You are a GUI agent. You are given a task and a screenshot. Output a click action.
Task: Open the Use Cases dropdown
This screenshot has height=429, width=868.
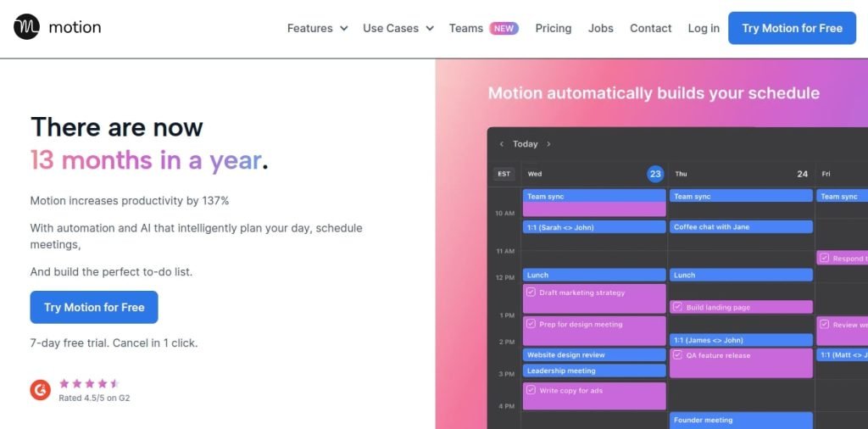click(x=398, y=28)
